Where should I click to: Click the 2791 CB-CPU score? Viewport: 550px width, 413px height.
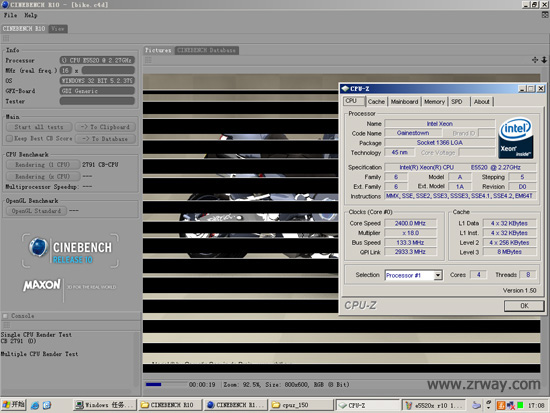point(100,165)
